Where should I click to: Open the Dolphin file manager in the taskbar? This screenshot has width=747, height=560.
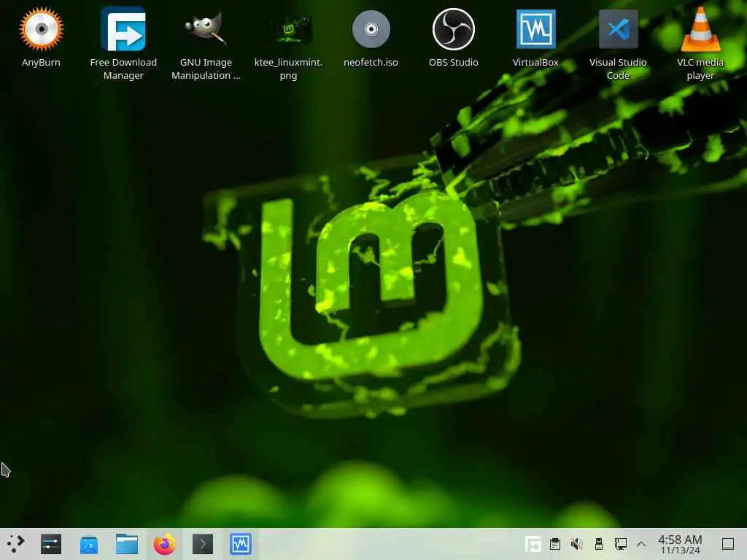[x=127, y=544]
